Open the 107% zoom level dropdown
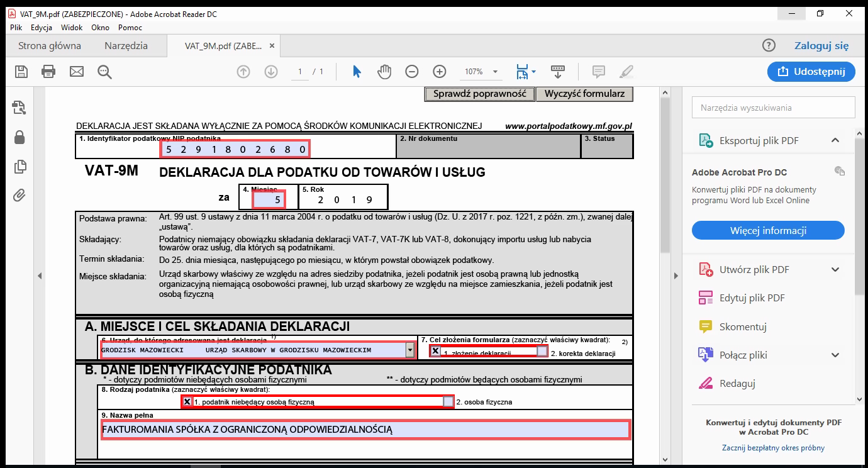 (x=495, y=72)
